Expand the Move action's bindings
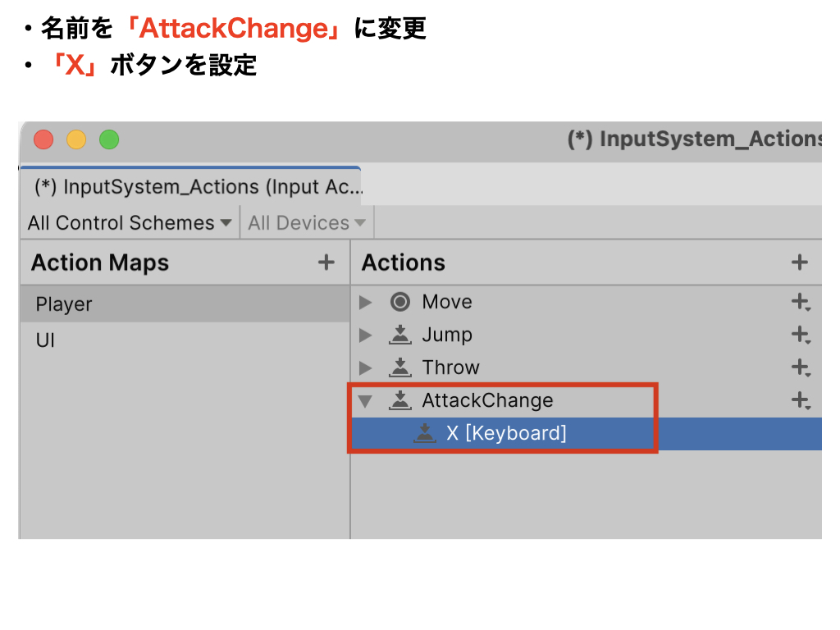 coord(365,303)
